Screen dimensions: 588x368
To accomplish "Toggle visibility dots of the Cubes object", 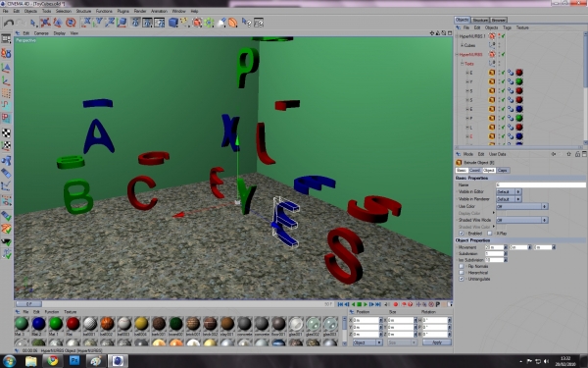I will click(499, 45).
